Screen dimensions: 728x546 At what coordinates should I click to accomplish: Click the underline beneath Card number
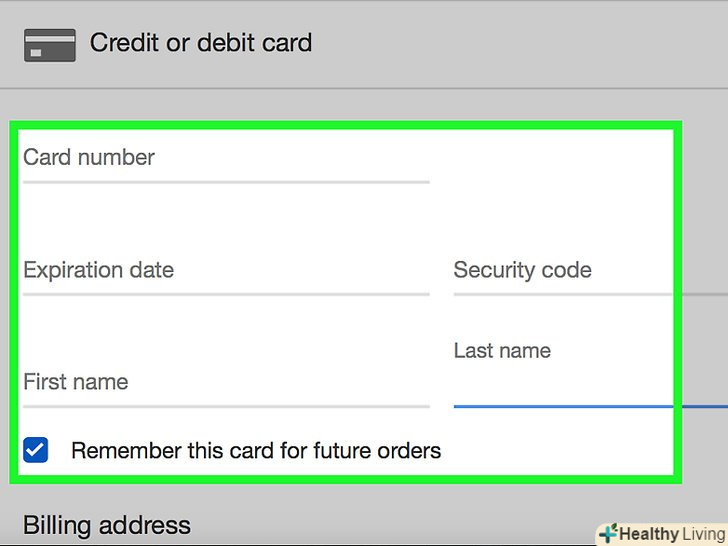[226, 182]
